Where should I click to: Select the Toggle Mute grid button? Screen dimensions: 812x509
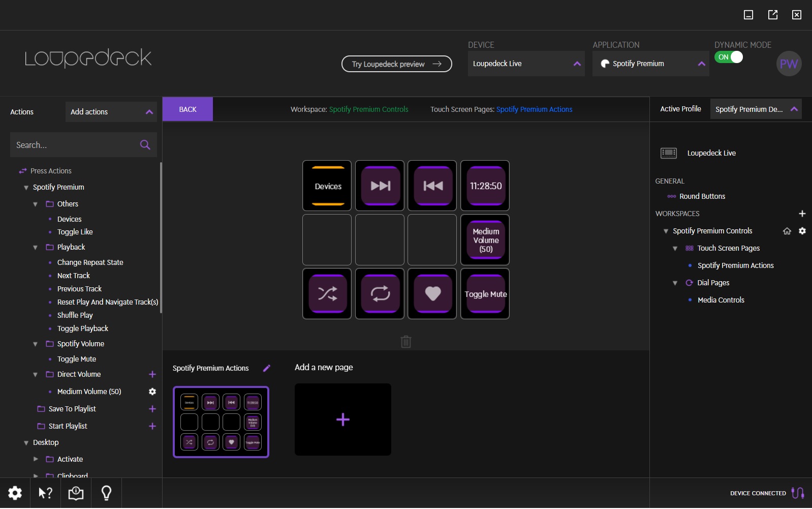pos(485,293)
